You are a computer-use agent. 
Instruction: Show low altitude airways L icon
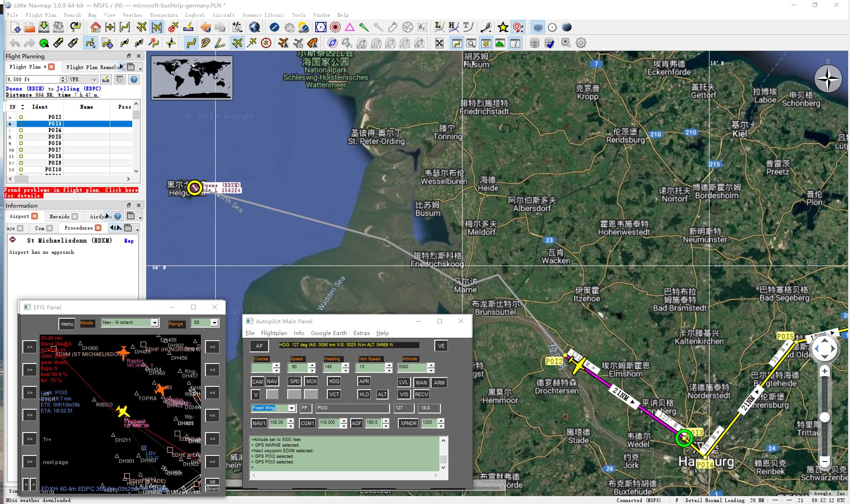tap(439, 28)
